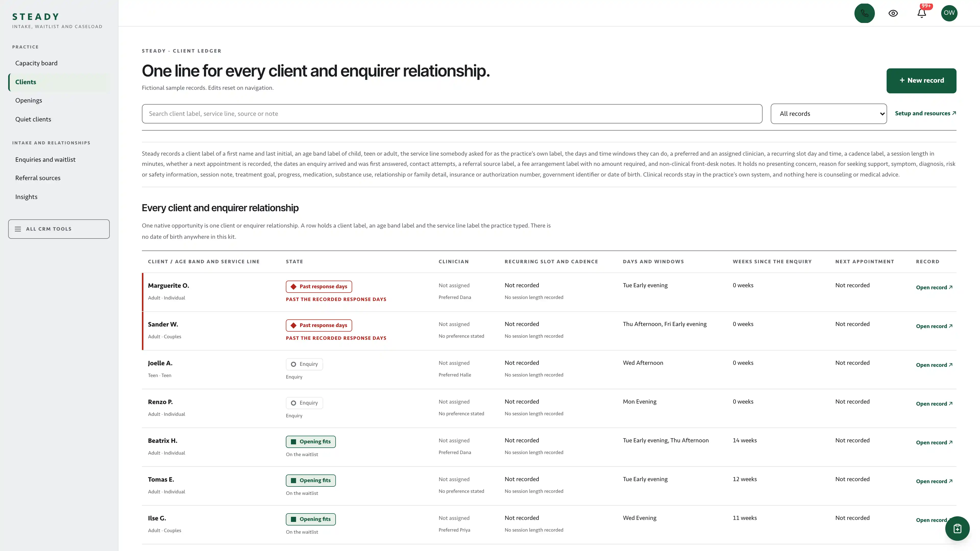Open Setup and resources link
Image resolution: width=980 pixels, height=551 pixels.
tap(925, 113)
